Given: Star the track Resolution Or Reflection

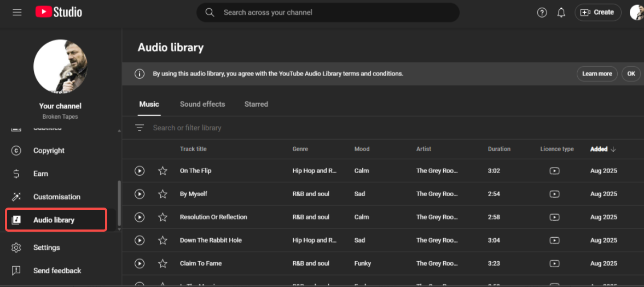Looking at the screenshot, I should 163,217.
